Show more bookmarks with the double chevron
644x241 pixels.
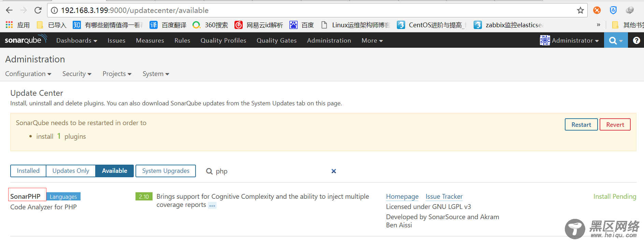[x=598, y=25]
